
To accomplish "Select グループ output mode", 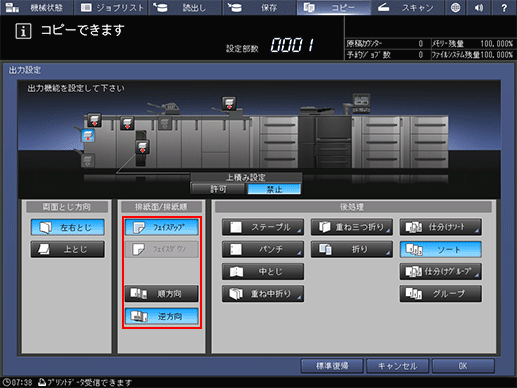I will click(441, 294).
